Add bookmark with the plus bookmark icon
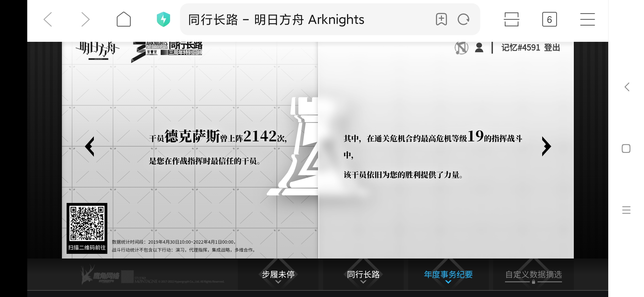 tap(441, 19)
